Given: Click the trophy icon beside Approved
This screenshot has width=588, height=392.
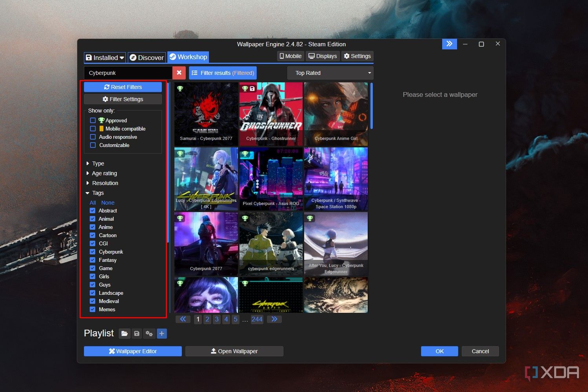Looking at the screenshot, I should (102, 120).
